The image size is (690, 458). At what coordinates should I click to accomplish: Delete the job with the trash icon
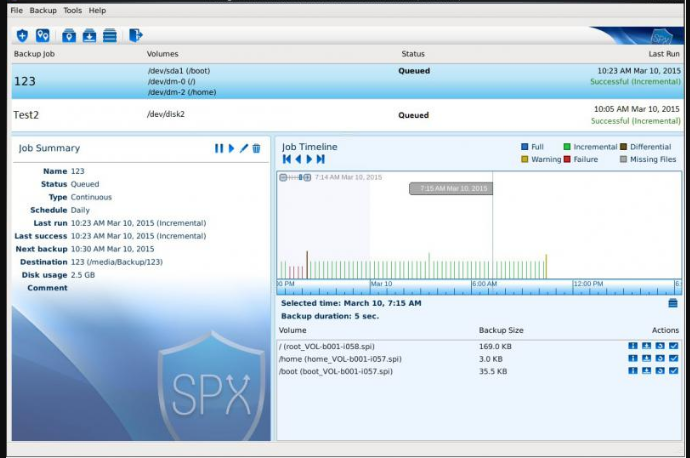coord(257,148)
